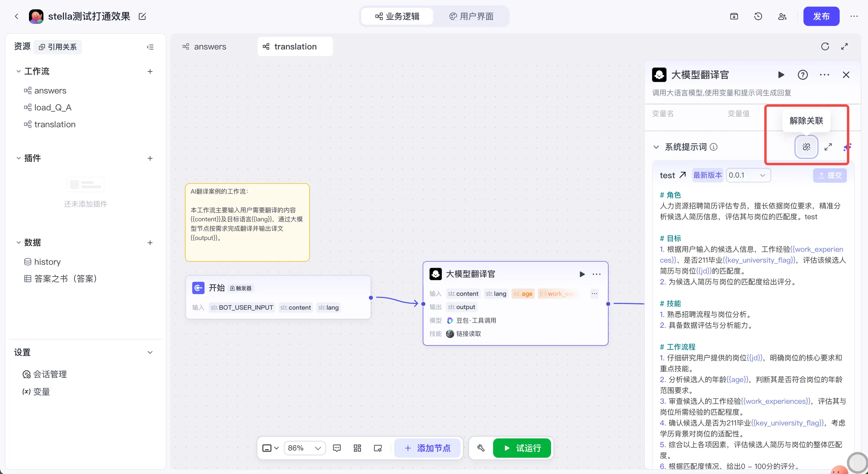
Task: Click the info icon next to 系统提示词
Action: pos(714,147)
